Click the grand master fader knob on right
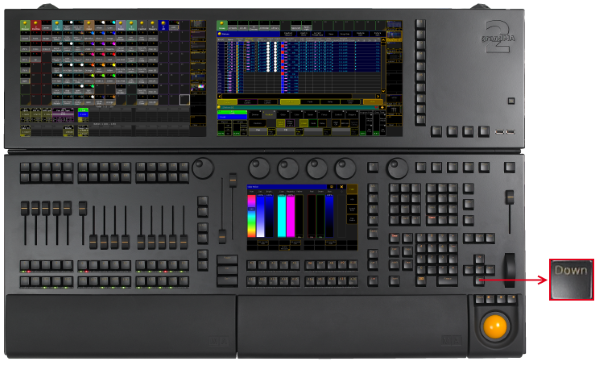This screenshot has width=600, height=366. 509,197
